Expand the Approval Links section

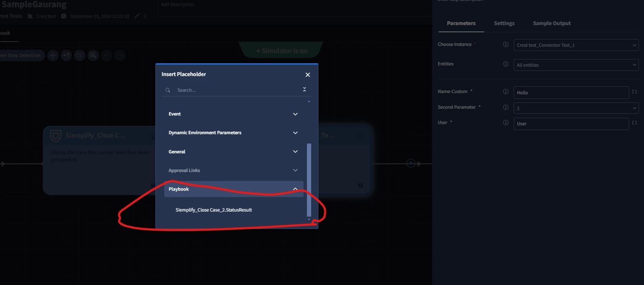234,170
